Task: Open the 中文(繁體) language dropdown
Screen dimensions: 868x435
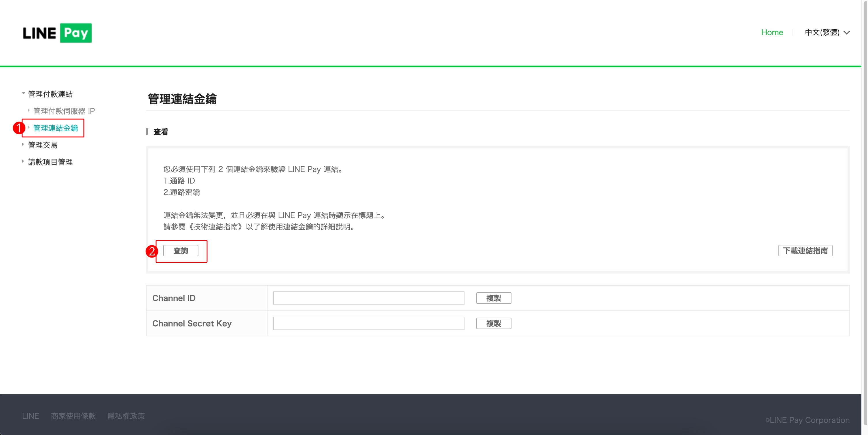Action: (827, 32)
